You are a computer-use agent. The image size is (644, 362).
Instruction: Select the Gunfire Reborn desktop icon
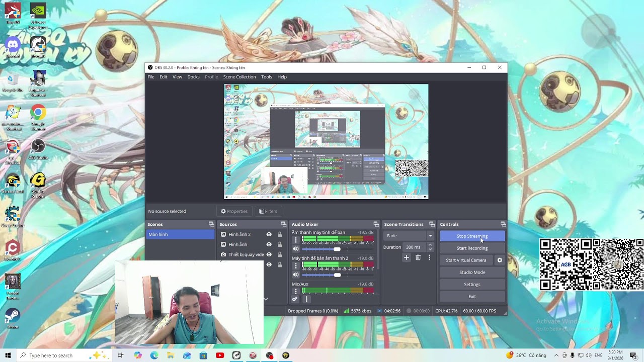pyautogui.click(x=38, y=186)
